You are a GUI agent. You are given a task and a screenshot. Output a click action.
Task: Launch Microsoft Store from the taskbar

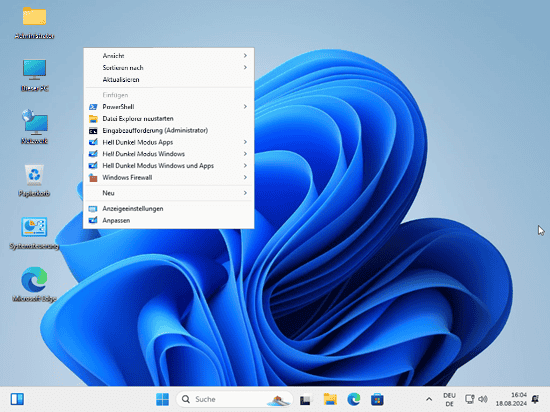(377, 399)
